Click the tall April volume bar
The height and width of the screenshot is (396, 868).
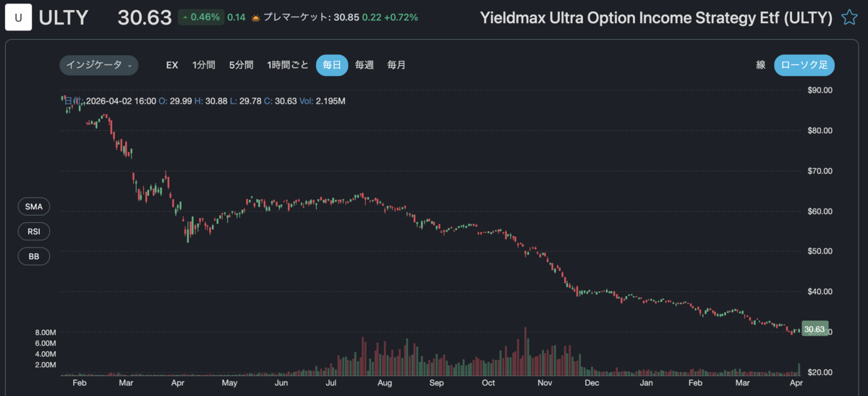tap(799, 369)
